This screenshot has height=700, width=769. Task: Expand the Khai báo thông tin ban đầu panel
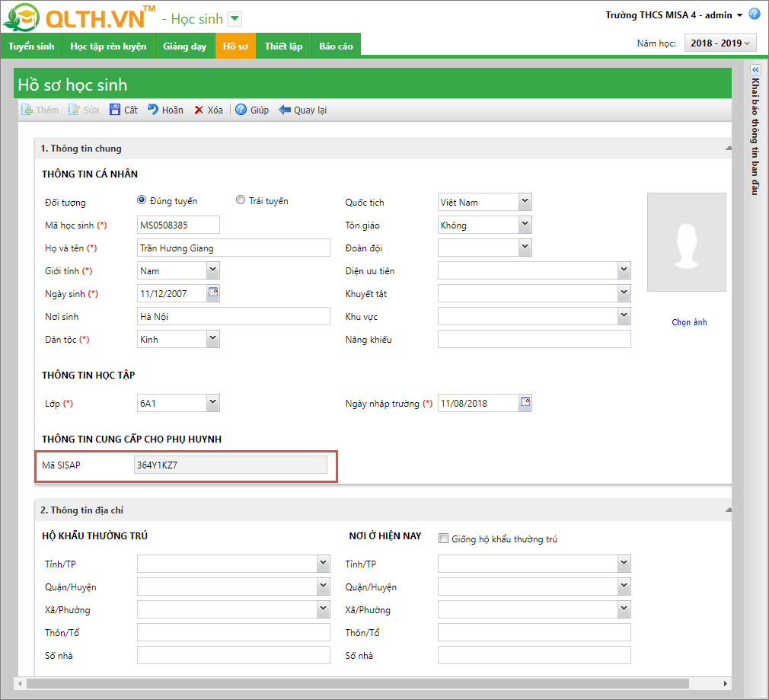point(755,69)
